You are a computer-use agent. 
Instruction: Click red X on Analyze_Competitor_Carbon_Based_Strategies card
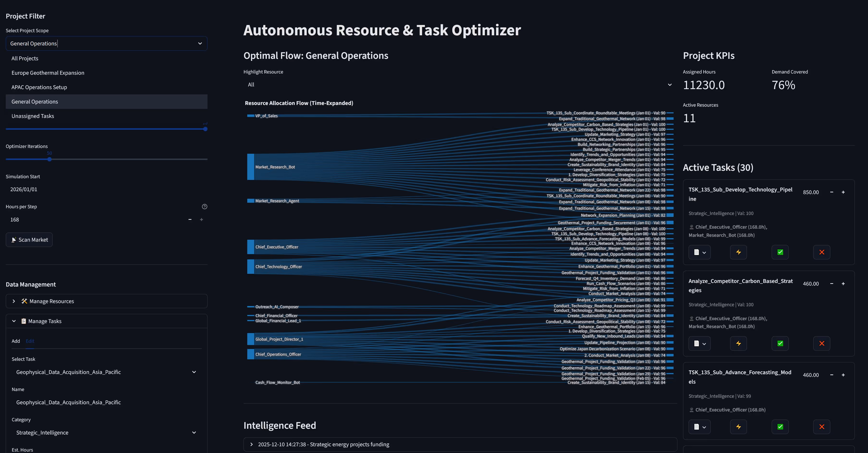(x=821, y=343)
